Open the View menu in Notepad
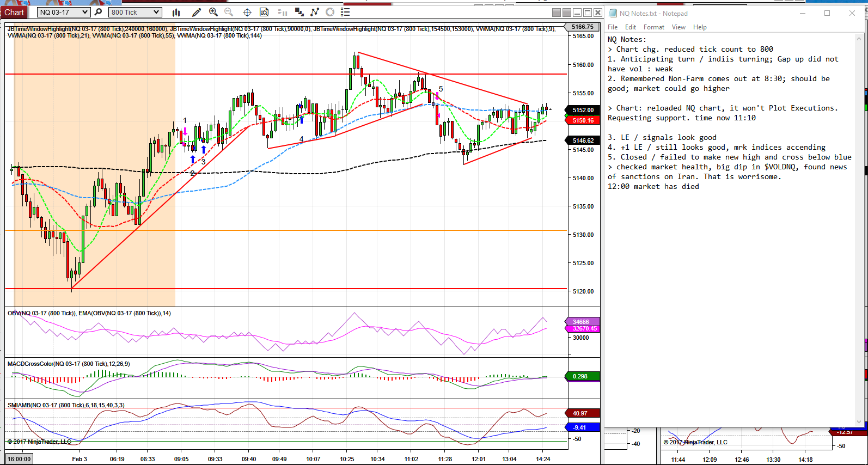This screenshot has height=465, width=868. tap(678, 27)
